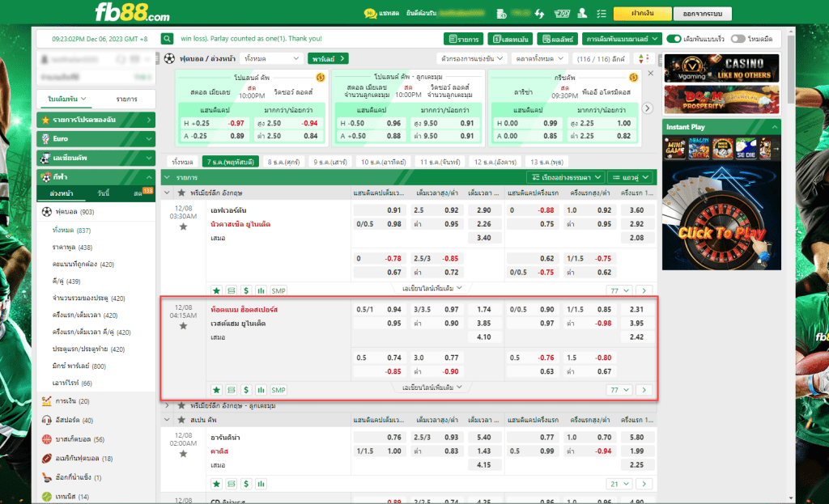Open the bar chart statistics icon for the Everton match
The image size is (829, 504).
tap(261, 290)
